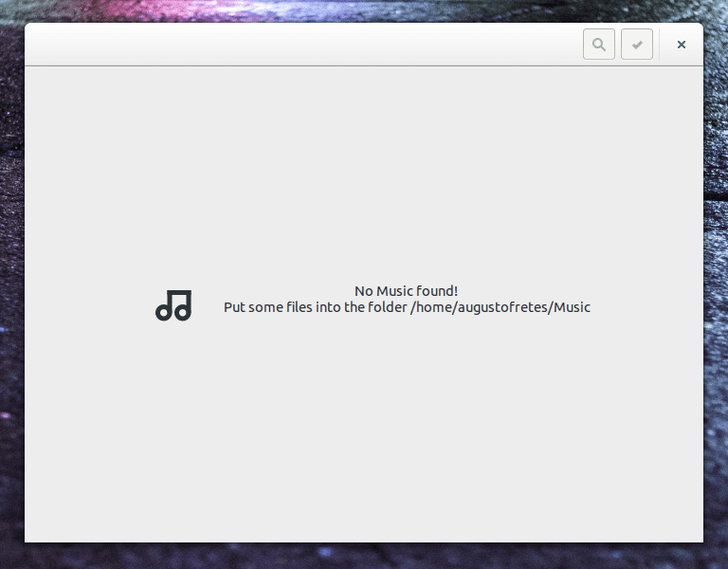The image size is (728, 569).
Task: Click the /home/augustofretes/Music folder text
Action: (500, 307)
